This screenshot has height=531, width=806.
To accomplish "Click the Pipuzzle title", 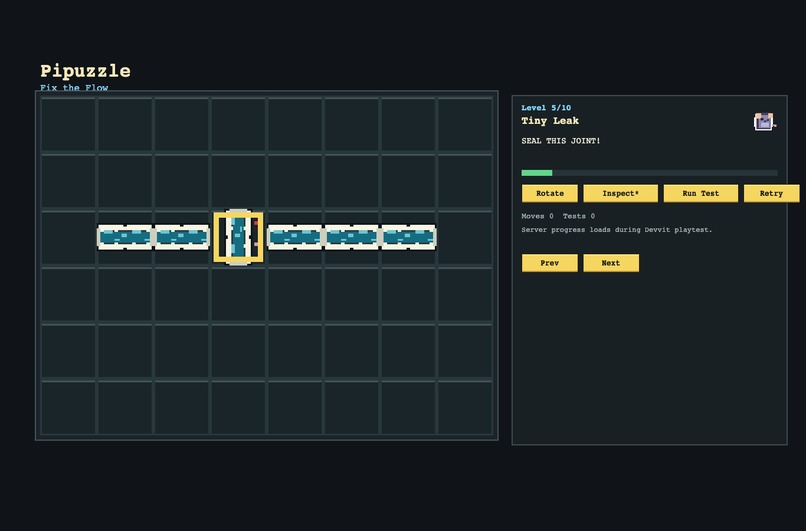I will pos(85,71).
